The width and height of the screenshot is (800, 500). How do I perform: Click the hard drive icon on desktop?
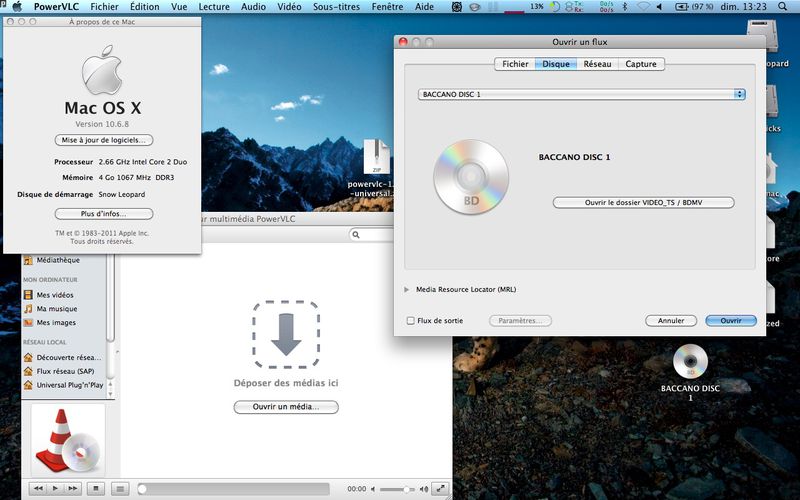point(762,36)
